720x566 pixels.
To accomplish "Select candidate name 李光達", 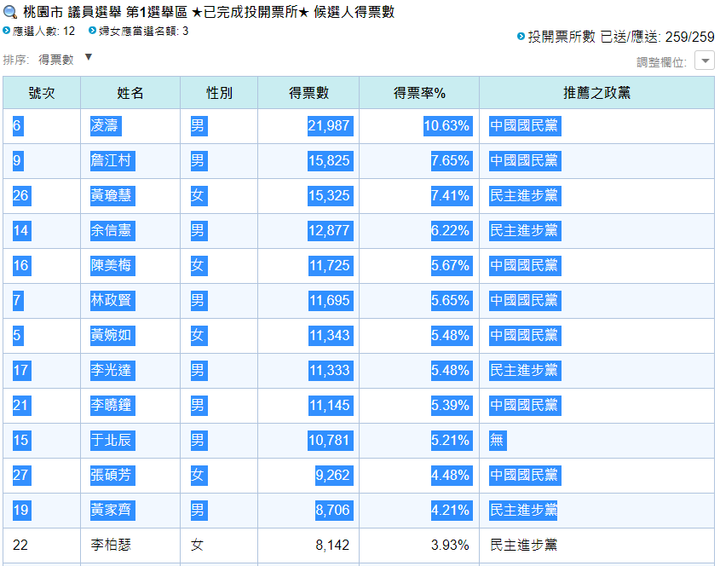I will (x=112, y=370).
